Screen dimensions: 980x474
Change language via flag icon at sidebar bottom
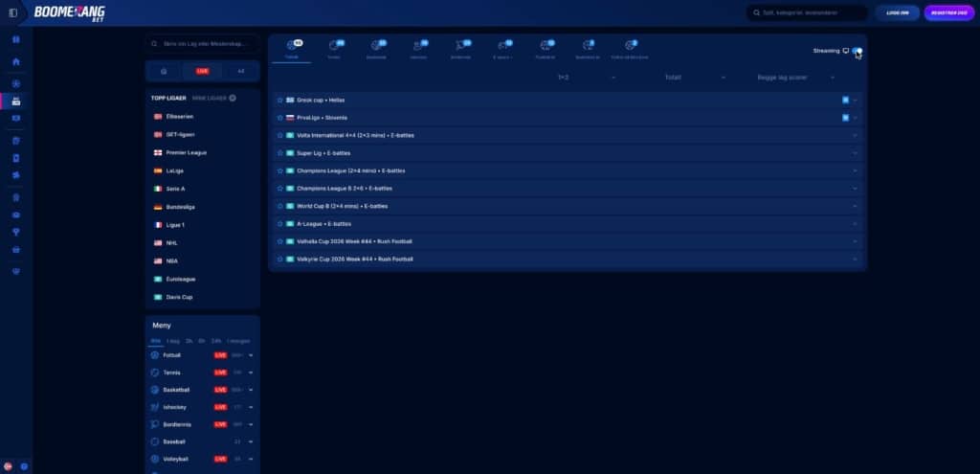pos(8,466)
